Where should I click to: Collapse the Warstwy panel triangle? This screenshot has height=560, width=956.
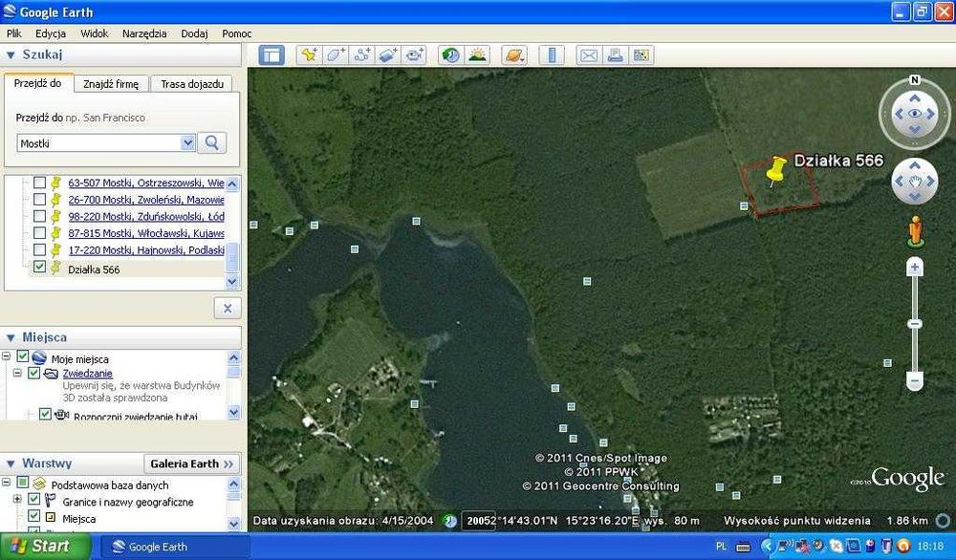pos(11,463)
